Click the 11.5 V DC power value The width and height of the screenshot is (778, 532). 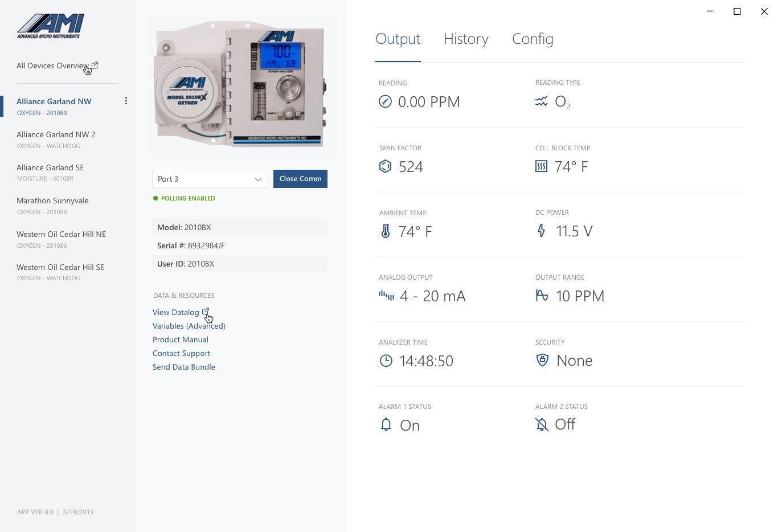(x=574, y=231)
